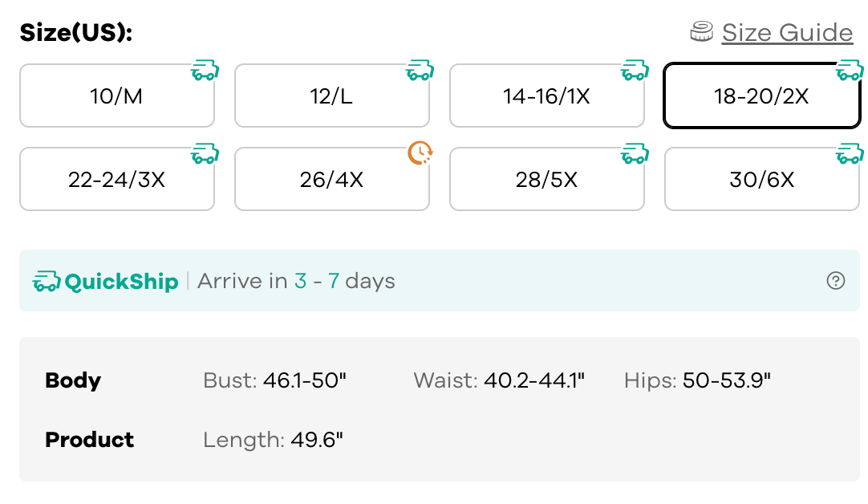The image size is (868, 504).
Task: Click the QuickShip truck icon in banner
Action: 47,282
